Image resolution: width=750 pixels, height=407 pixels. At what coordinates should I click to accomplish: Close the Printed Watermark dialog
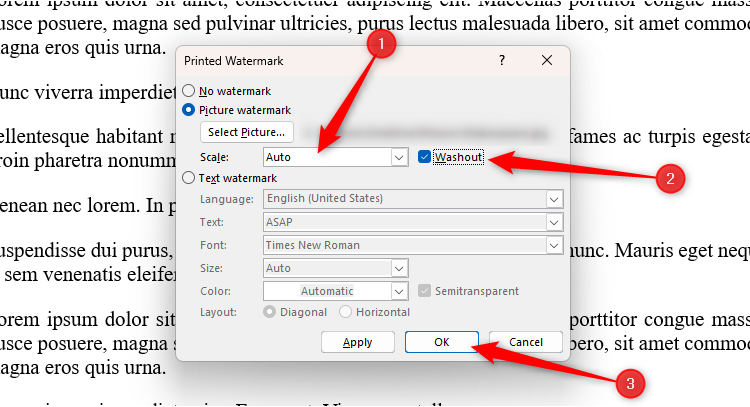[x=547, y=60]
